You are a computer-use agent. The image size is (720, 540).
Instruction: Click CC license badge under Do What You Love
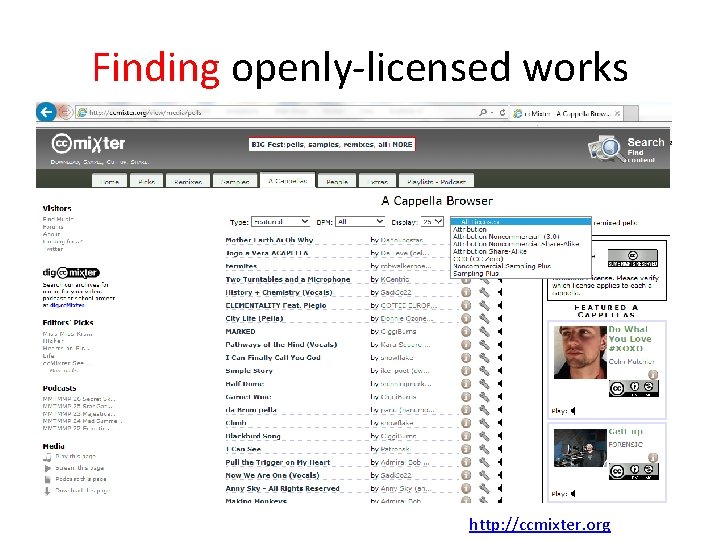tap(634, 388)
